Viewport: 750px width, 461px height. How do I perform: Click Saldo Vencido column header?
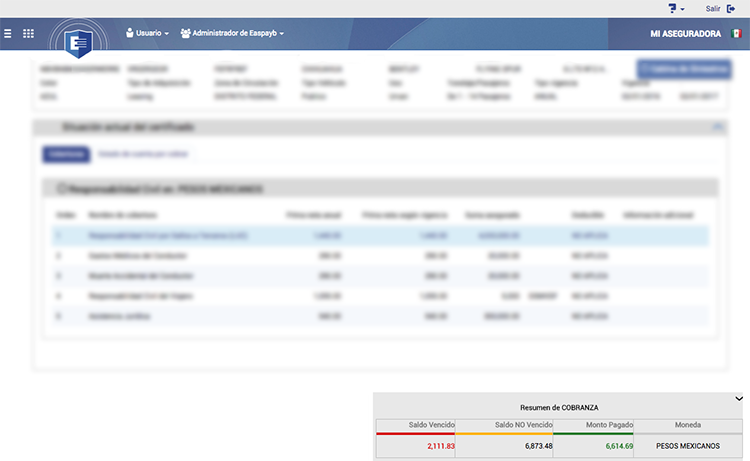416,425
